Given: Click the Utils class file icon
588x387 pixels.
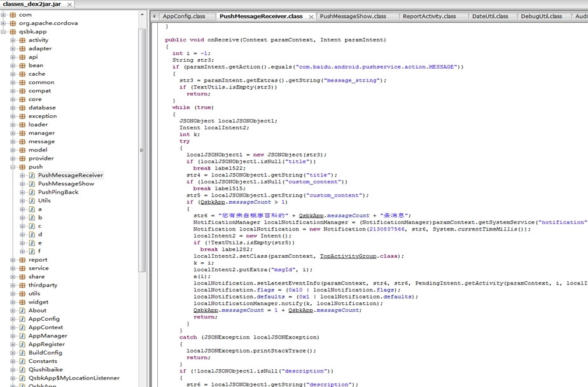Looking at the screenshot, I should [x=32, y=201].
